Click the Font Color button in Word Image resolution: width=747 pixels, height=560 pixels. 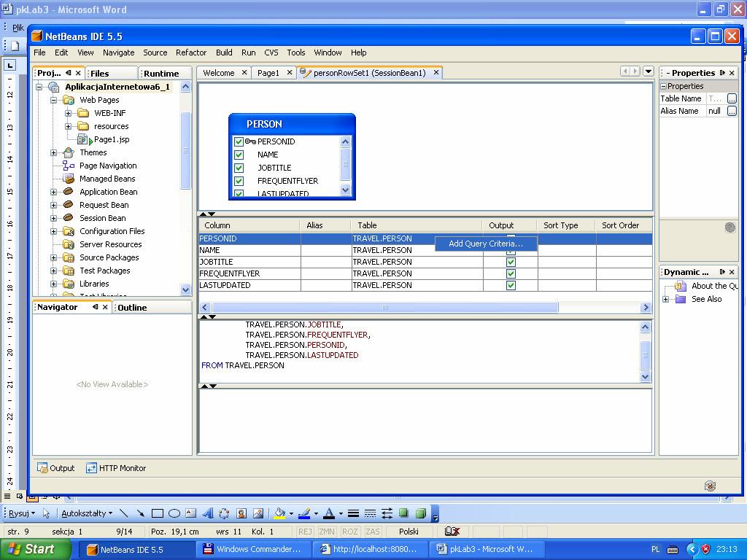pyautogui.click(x=329, y=513)
